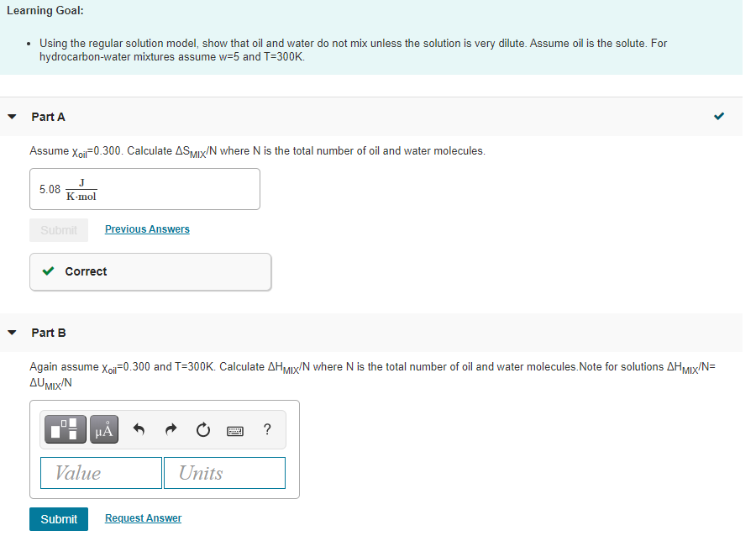Screen dimensions: 756x541
Task: Click inside the Value input field
Action: pos(101,472)
